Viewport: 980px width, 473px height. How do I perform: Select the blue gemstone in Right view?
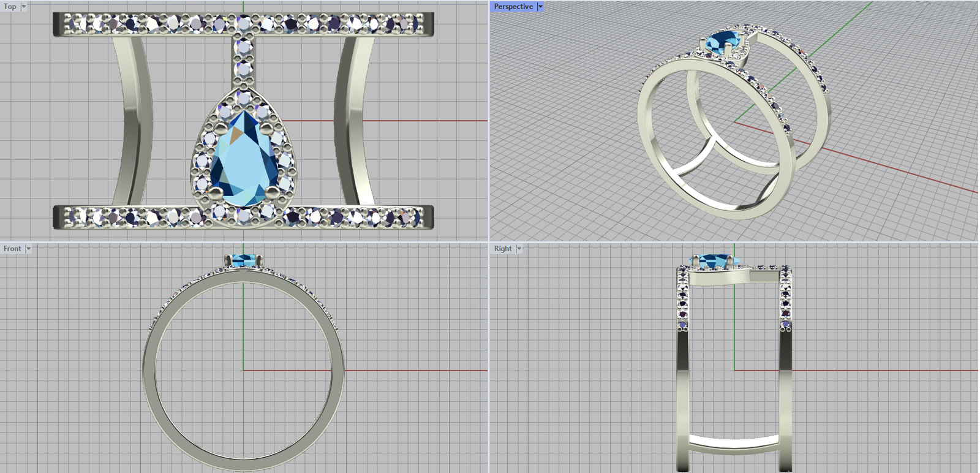click(714, 262)
